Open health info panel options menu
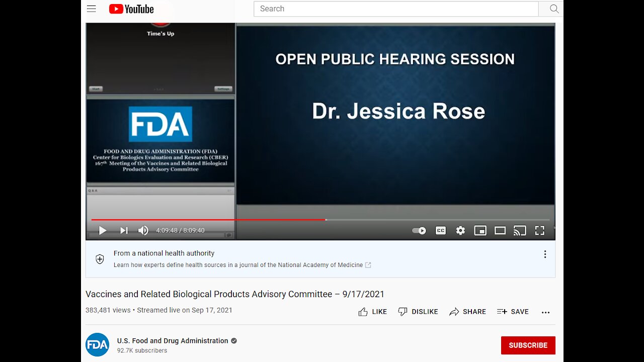644x362 pixels. (x=545, y=254)
